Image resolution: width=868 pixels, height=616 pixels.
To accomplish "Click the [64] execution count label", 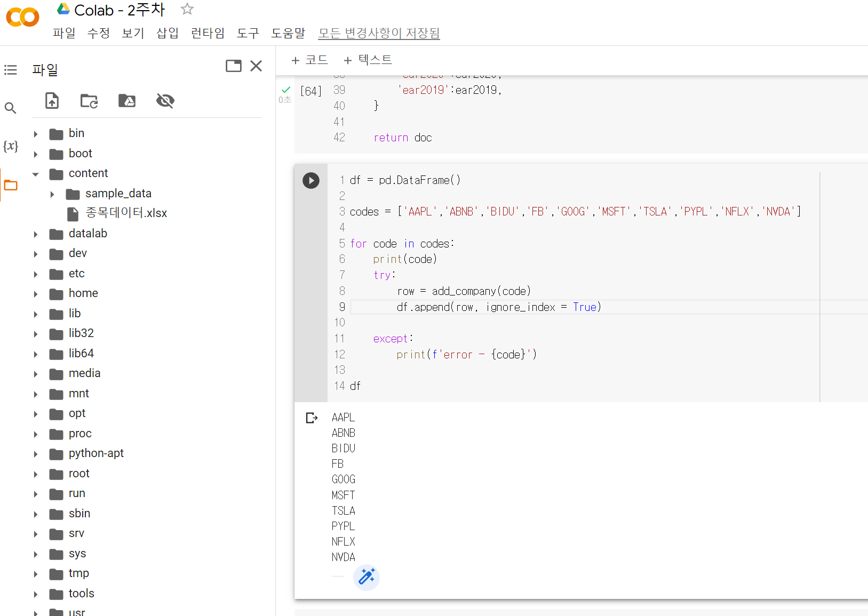I will tap(310, 91).
